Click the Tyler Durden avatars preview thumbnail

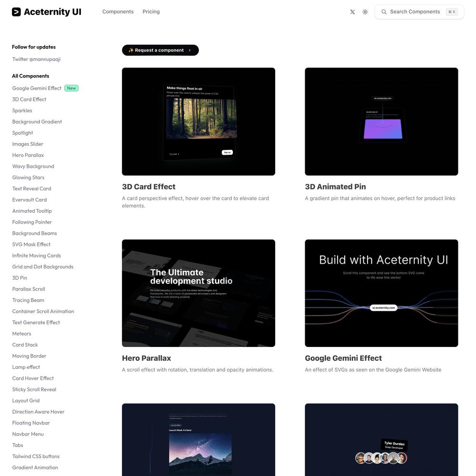point(381,439)
